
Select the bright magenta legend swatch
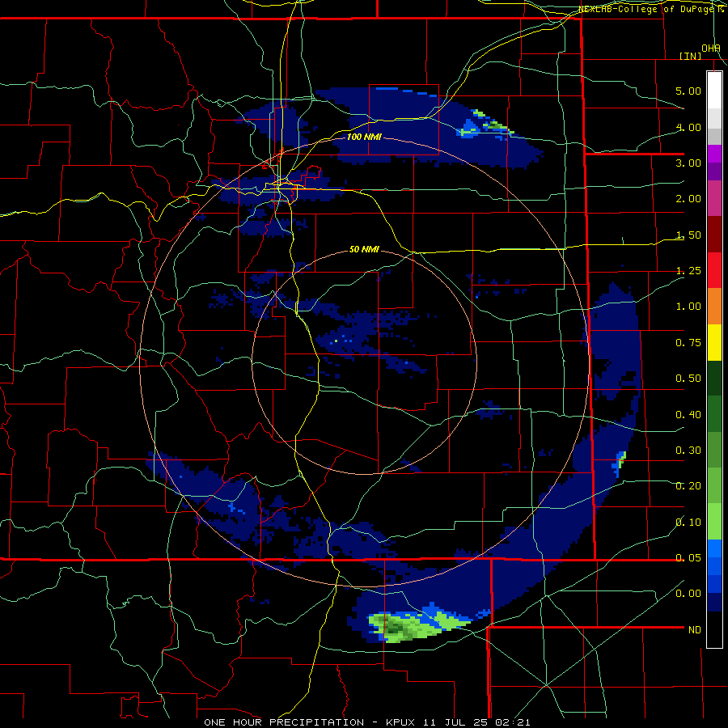coord(714,154)
